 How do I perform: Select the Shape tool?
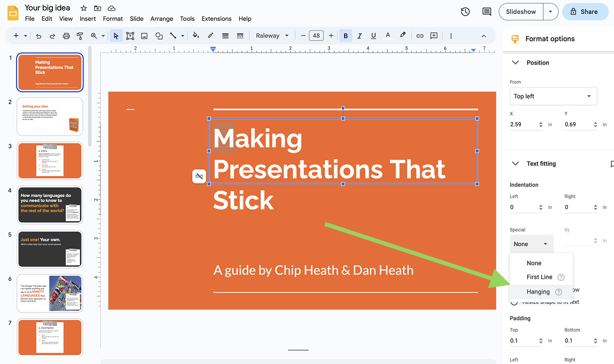point(159,36)
